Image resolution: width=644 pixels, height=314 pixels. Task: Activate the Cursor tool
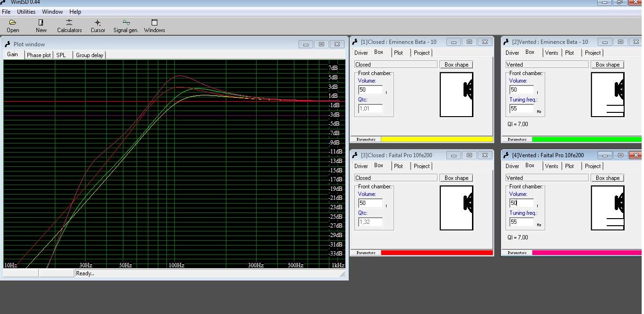(98, 26)
